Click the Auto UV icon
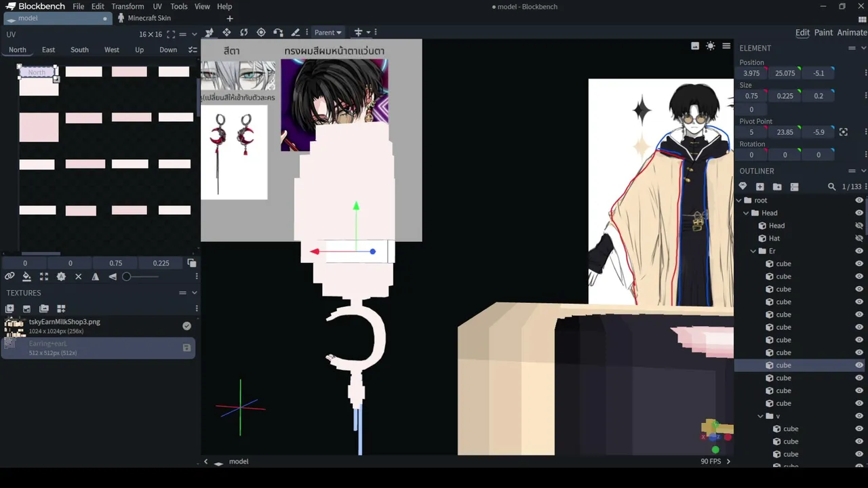The image size is (868, 488). point(61,277)
